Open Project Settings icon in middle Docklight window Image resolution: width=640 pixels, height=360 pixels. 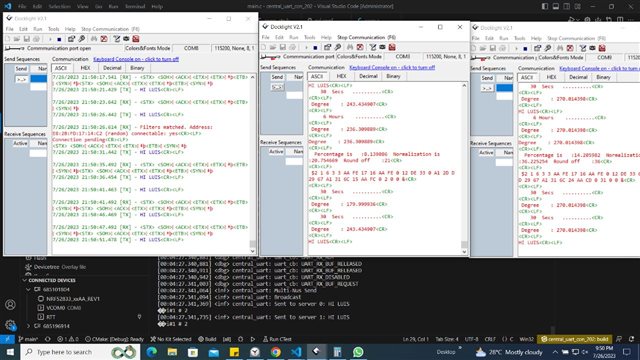pyautogui.click(x=327, y=47)
